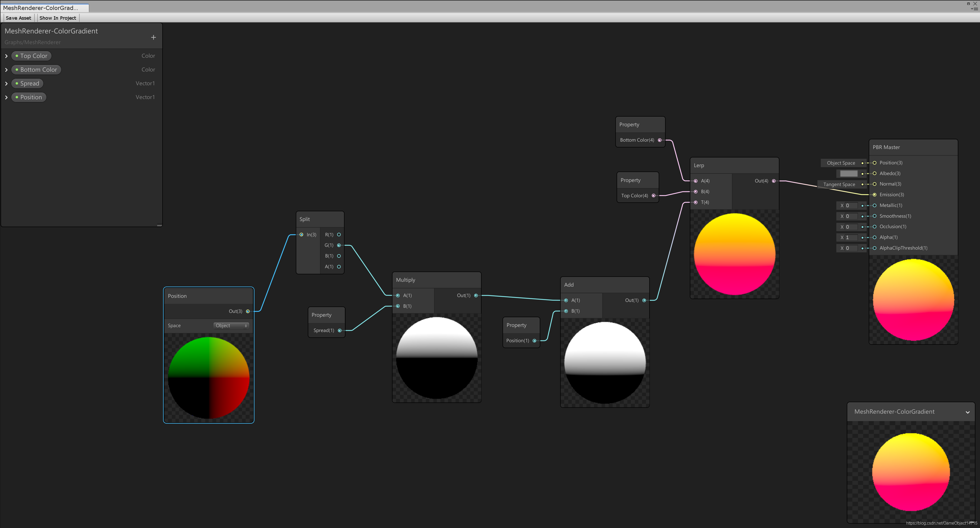Expand the Spread property row
980x528 pixels.
[6, 84]
